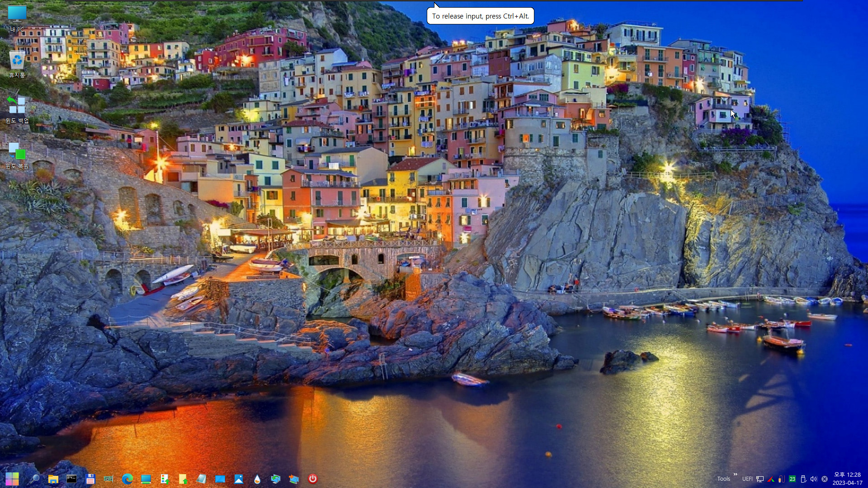
Task: Click the UEFI tray label
Action: (x=747, y=479)
